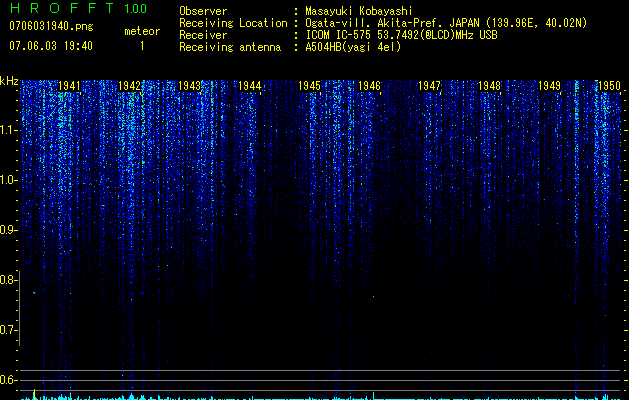Click the 1944 time marker

tap(250, 86)
